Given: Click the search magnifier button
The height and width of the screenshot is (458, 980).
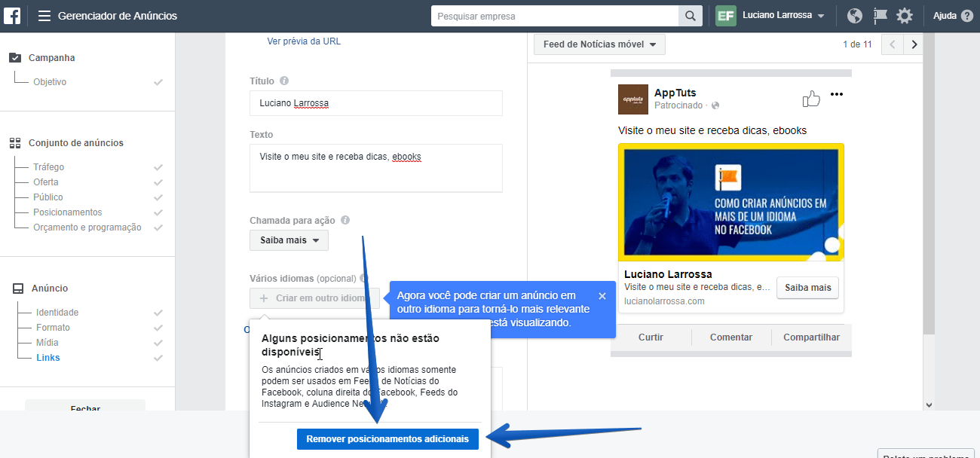Looking at the screenshot, I should [690, 16].
